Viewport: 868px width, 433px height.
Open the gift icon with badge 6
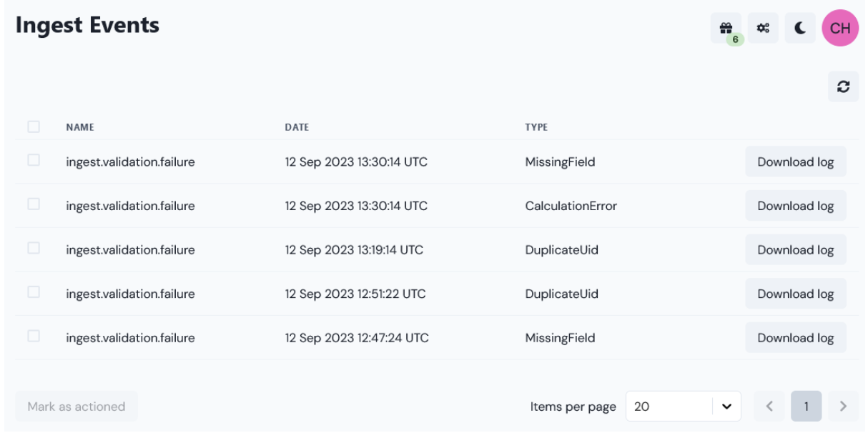(x=726, y=29)
